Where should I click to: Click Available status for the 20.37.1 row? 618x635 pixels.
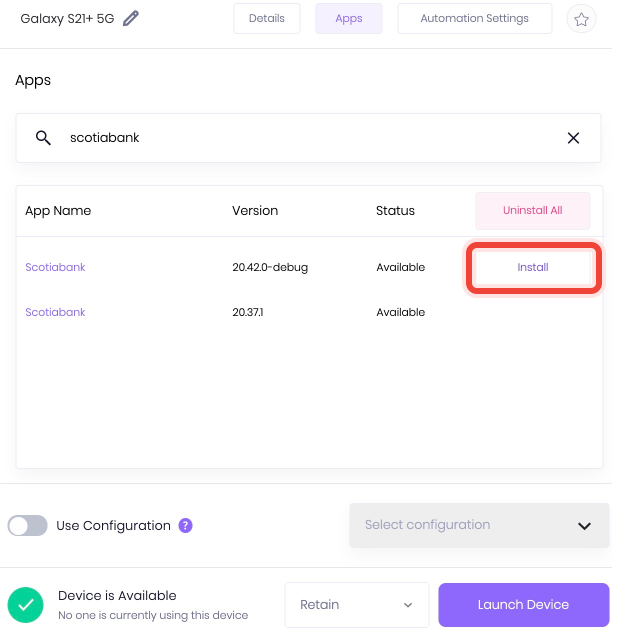point(401,312)
